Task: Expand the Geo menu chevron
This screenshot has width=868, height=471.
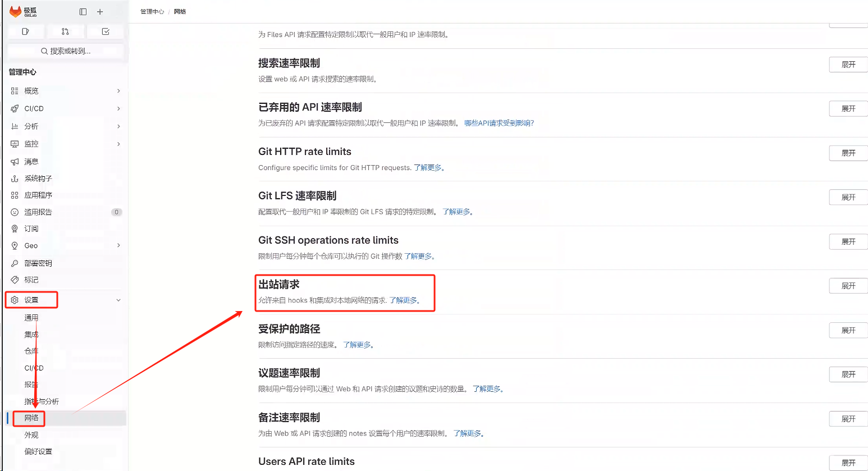Action: pos(118,245)
